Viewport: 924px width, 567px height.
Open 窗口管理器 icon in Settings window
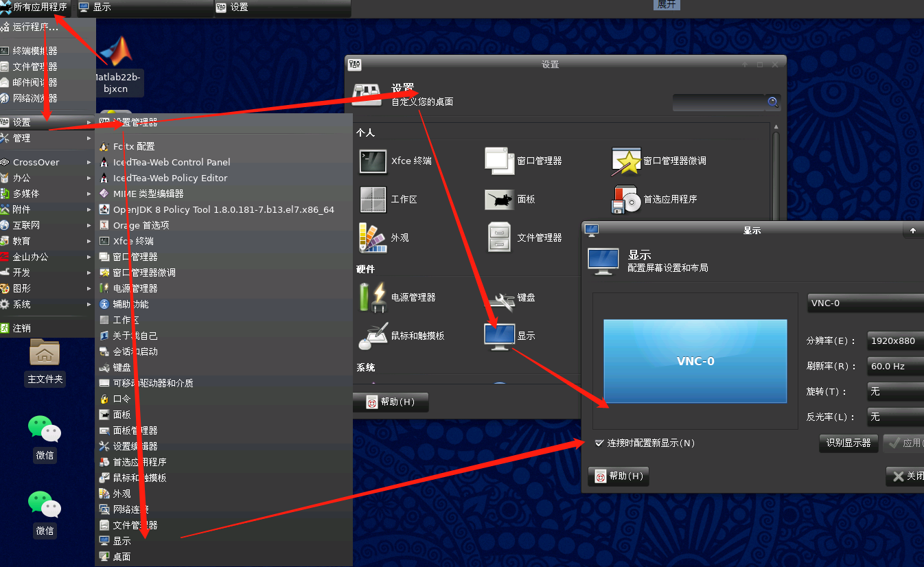click(x=499, y=161)
